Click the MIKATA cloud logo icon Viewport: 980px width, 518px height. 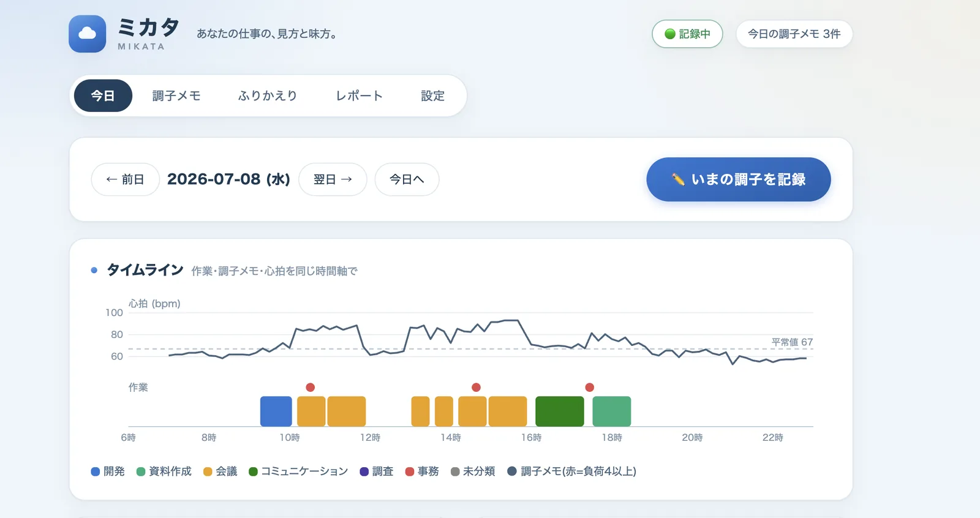[88, 34]
